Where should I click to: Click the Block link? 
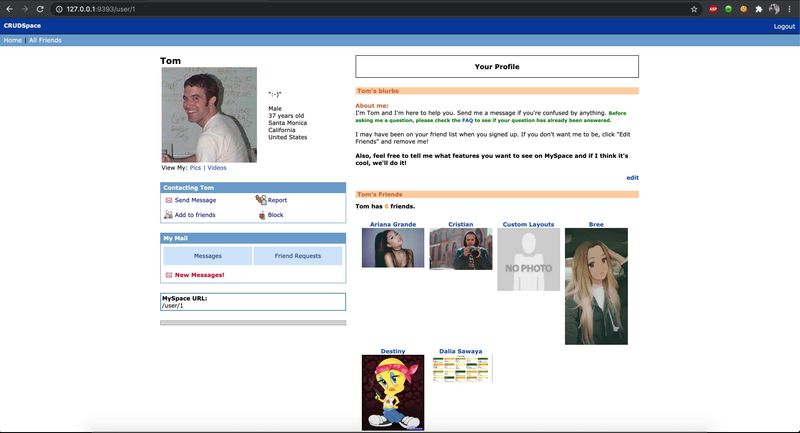[276, 215]
